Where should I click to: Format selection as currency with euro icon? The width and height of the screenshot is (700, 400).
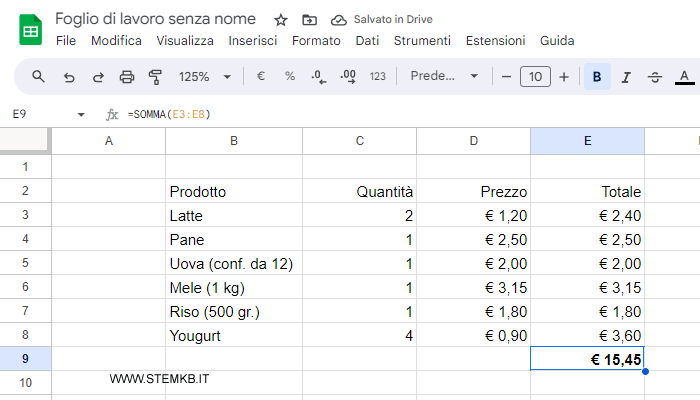coord(261,77)
